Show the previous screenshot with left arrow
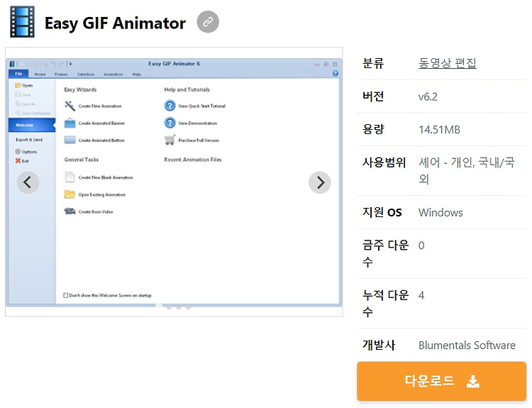Viewport: 532px width, 408px height. 28,182
